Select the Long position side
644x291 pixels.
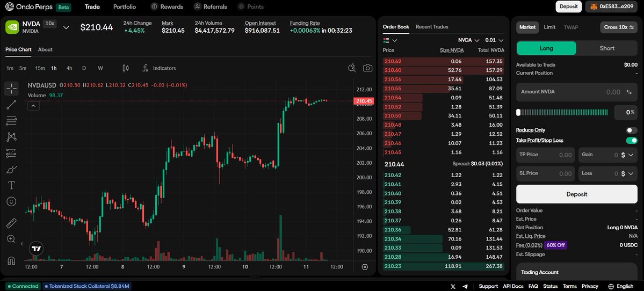[x=546, y=48]
